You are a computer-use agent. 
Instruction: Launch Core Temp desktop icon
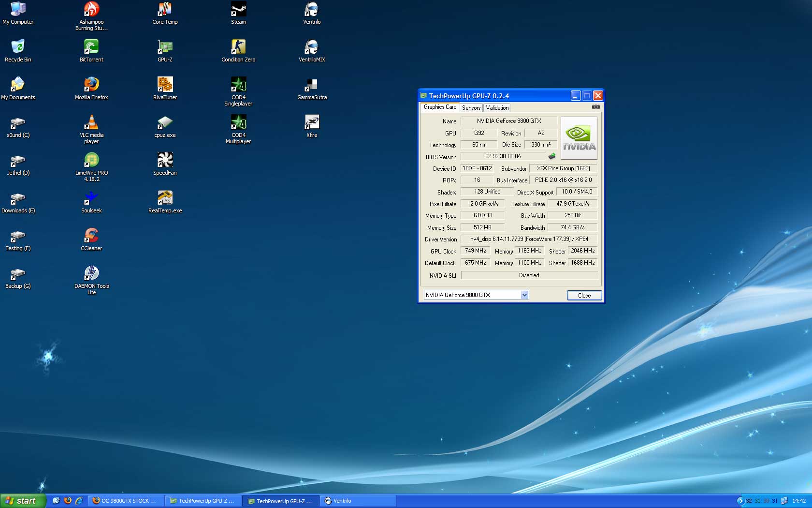[x=165, y=13]
